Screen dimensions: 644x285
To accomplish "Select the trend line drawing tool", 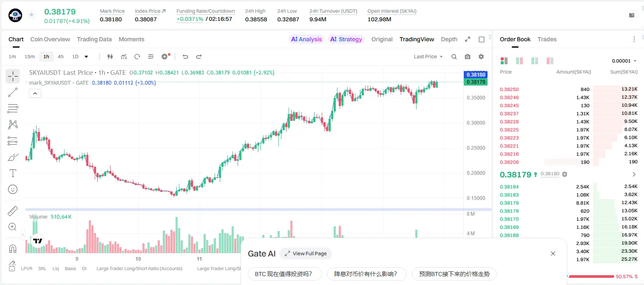I will click(13, 92).
